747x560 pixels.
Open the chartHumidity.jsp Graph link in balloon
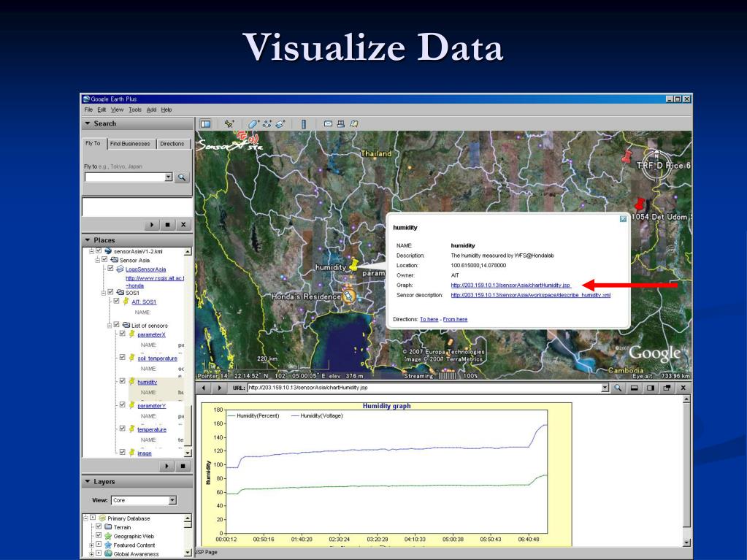click(x=510, y=285)
